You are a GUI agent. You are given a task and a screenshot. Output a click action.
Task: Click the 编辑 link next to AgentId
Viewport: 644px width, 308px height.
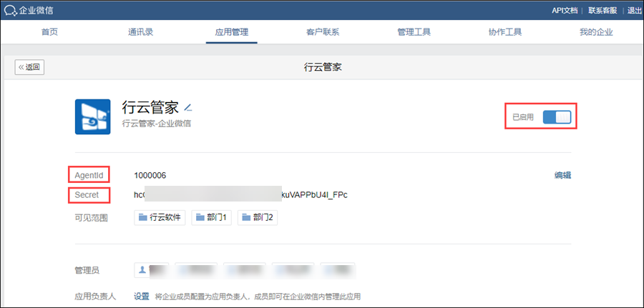click(x=562, y=176)
